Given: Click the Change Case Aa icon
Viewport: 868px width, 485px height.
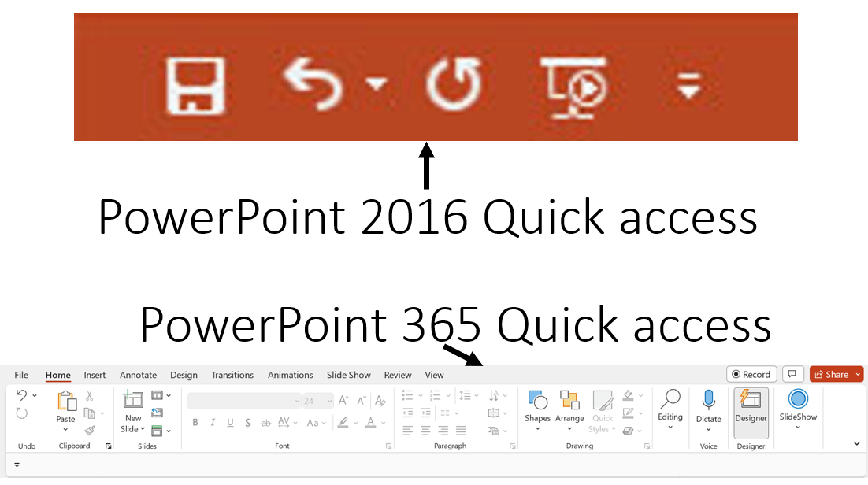Looking at the screenshot, I should (x=313, y=423).
